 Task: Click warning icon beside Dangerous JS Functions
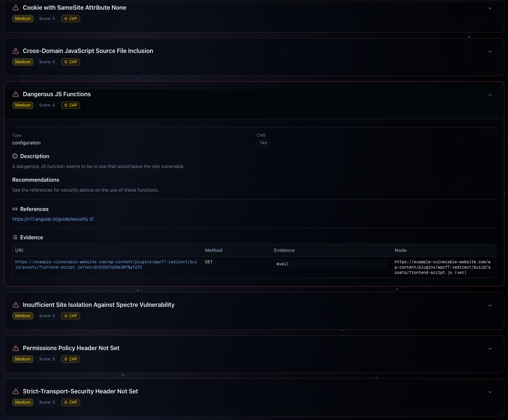pyautogui.click(x=16, y=94)
